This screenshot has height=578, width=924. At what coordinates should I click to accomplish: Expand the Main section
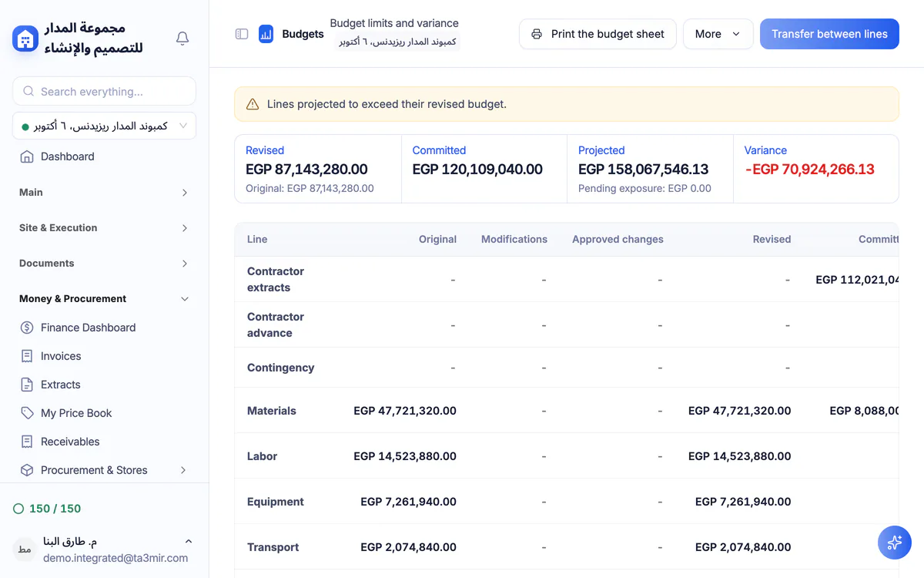[104, 193]
